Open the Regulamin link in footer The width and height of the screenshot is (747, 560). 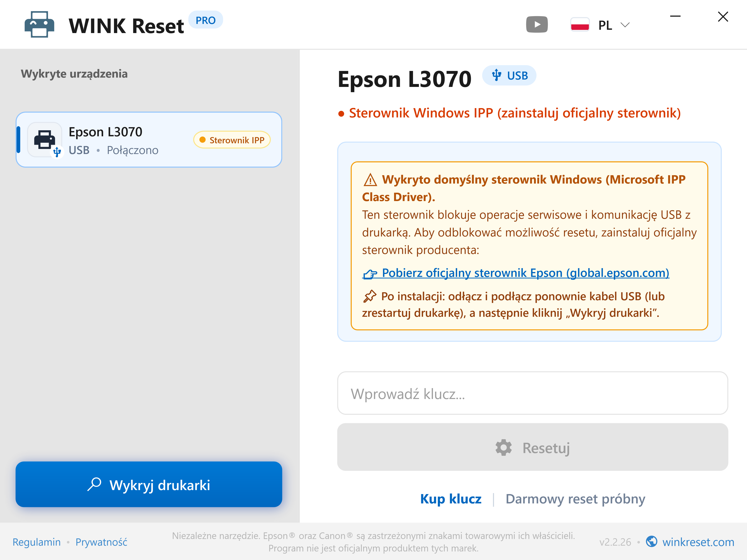(36, 542)
